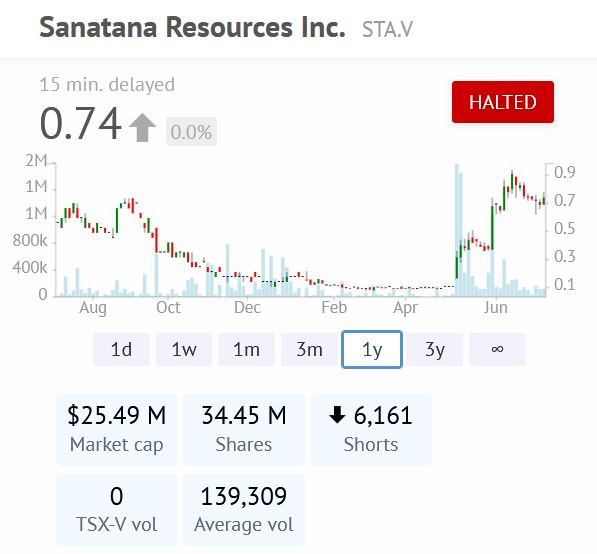This screenshot has height=554, width=597.
Task: Click the 800k volume axis label
Action: [30, 241]
